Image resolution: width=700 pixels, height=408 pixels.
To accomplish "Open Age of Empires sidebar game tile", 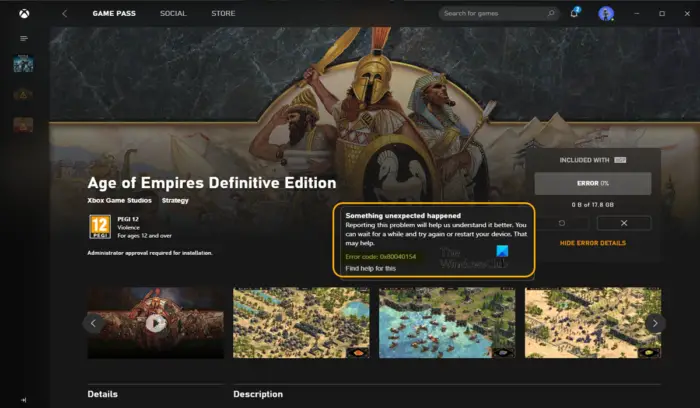I will point(23,64).
